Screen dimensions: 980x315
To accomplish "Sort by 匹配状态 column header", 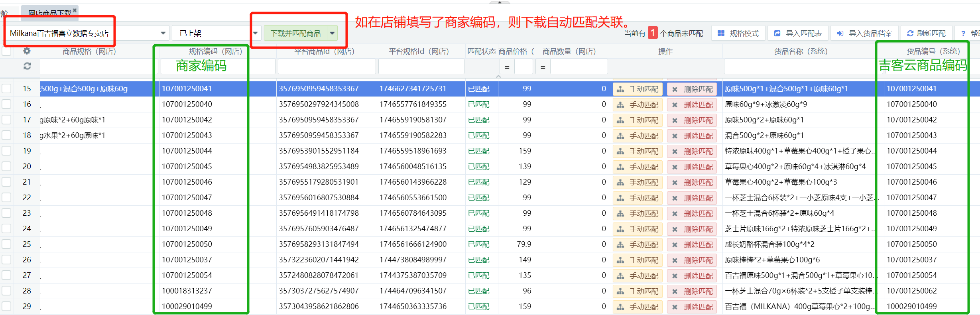I will tap(481, 51).
